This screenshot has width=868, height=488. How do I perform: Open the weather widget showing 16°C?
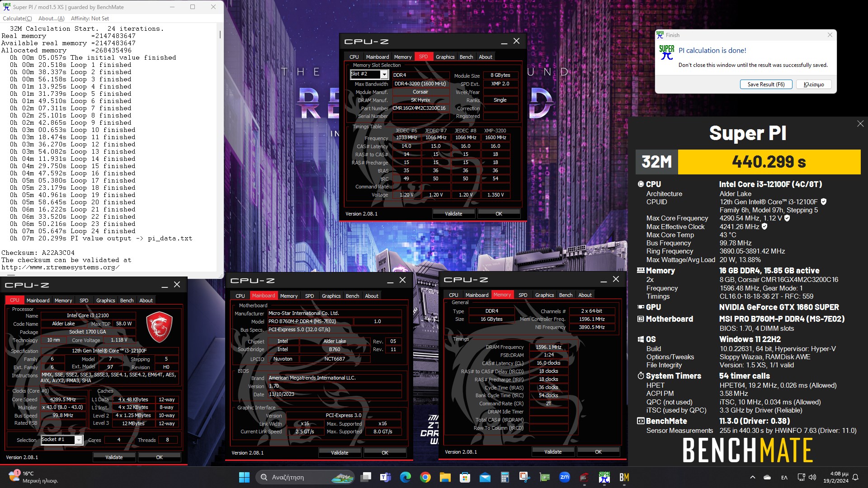(34, 477)
